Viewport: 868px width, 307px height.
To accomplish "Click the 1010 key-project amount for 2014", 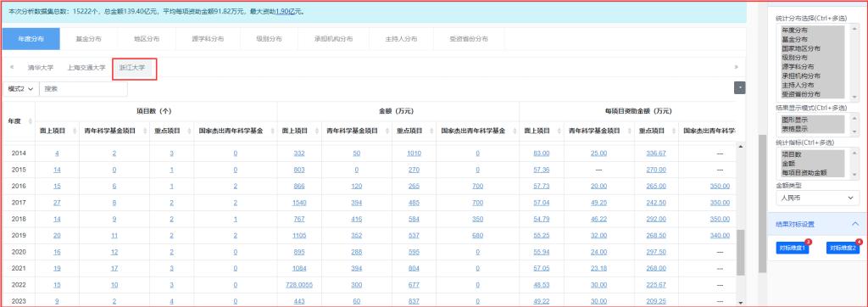I will pyautogui.click(x=414, y=153).
